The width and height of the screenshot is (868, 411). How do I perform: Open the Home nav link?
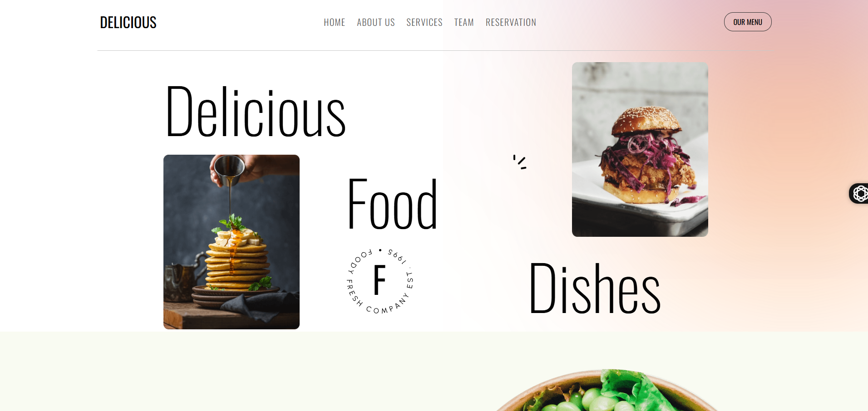[x=335, y=22]
